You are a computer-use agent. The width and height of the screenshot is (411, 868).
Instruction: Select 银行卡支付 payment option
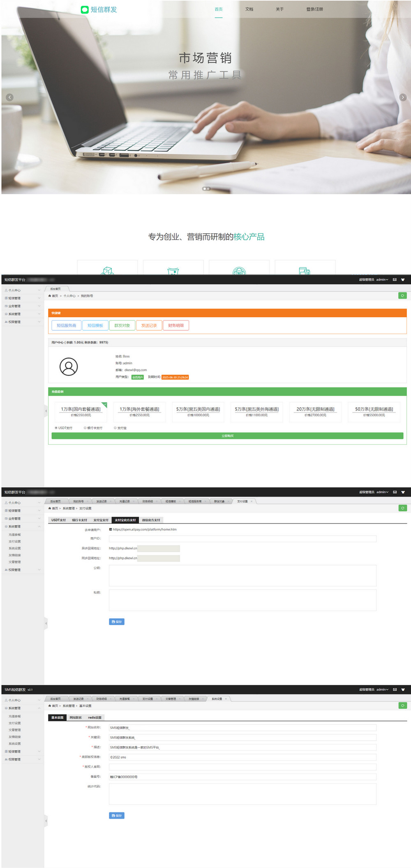[x=85, y=428]
